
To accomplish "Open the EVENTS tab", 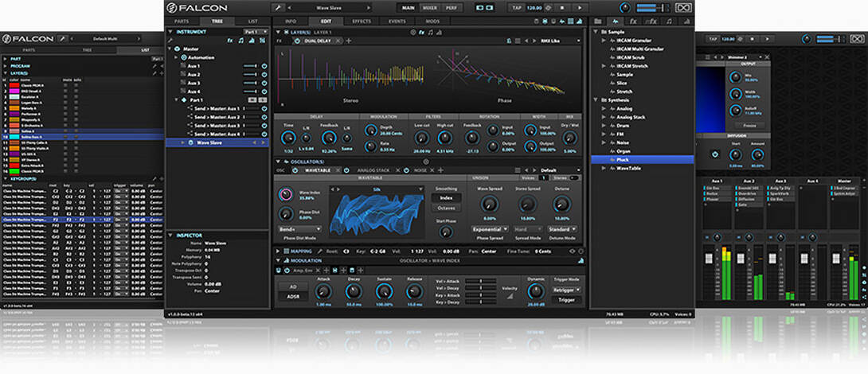I will coord(397,21).
